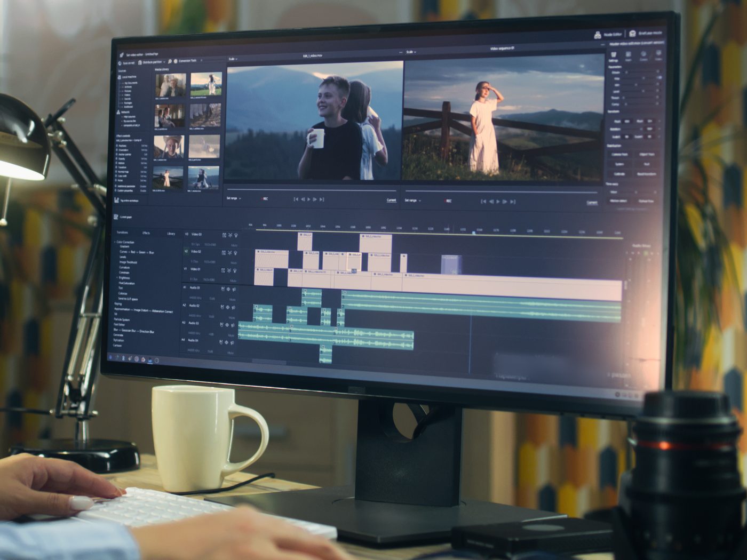The width and height of the screenshot is (747, 560).
Task: Click REC button under right preview
Action: pyautogui.click(x=448, y=201)
